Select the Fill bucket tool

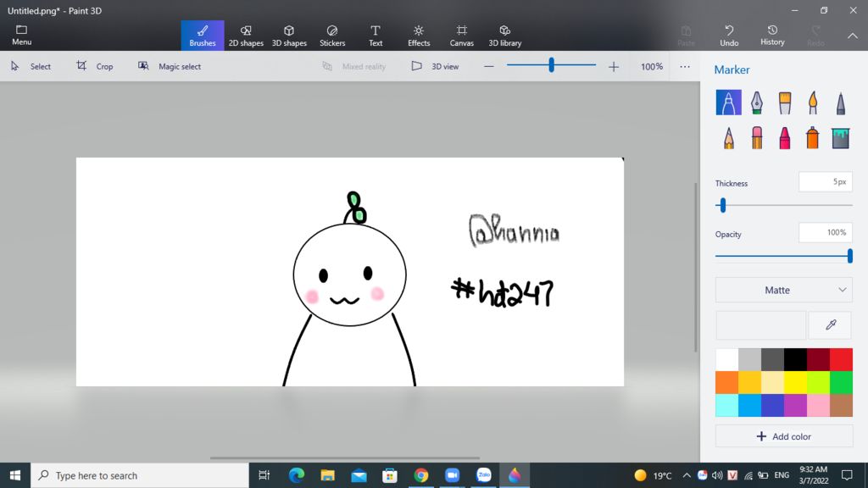[x=840, y=138]
